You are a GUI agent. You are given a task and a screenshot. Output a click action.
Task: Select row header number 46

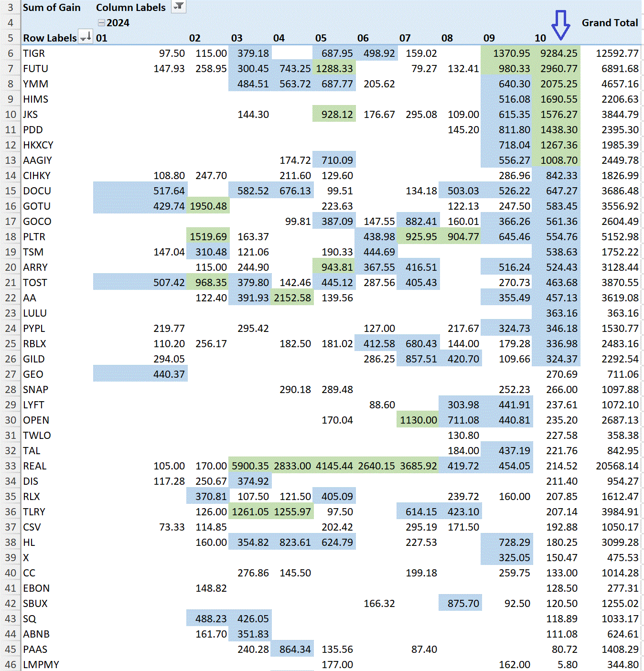tap(11, 665)
